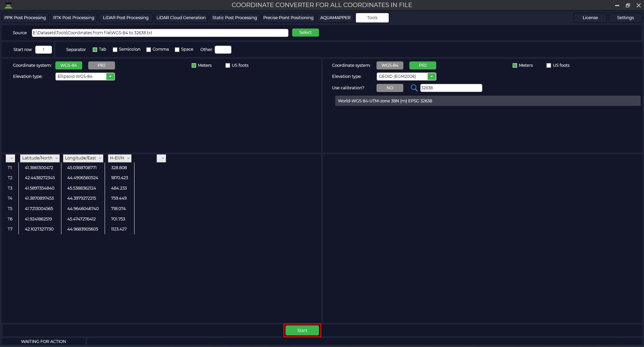644x347 pixels.
Task: Click the magnifier search icon beside 32638
Action: [x=414, y=88]
